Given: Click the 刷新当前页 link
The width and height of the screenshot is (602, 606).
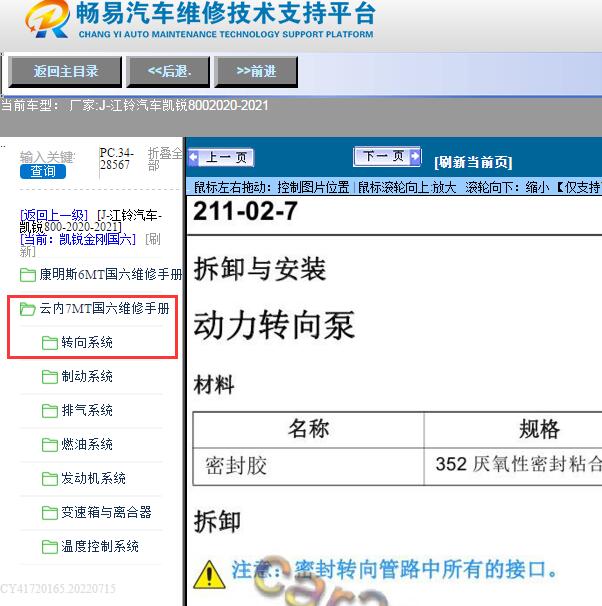Looking at the screenshot, I should 473,162.
